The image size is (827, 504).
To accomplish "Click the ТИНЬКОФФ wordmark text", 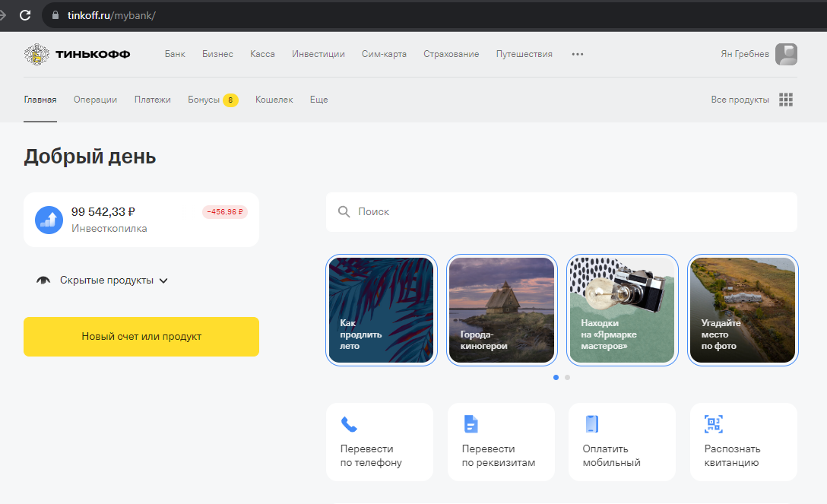I will click(93, 54).
